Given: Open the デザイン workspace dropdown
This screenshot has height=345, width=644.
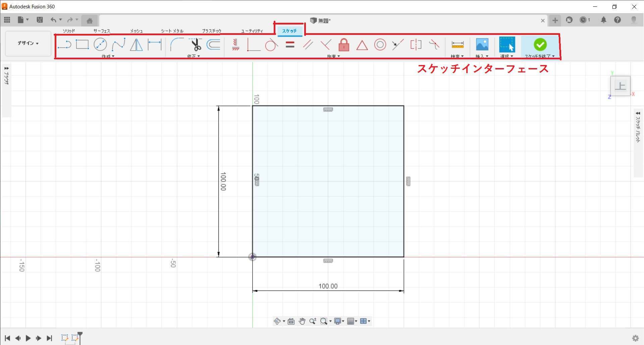Looking at the screenshot, I should pos(28,43).
